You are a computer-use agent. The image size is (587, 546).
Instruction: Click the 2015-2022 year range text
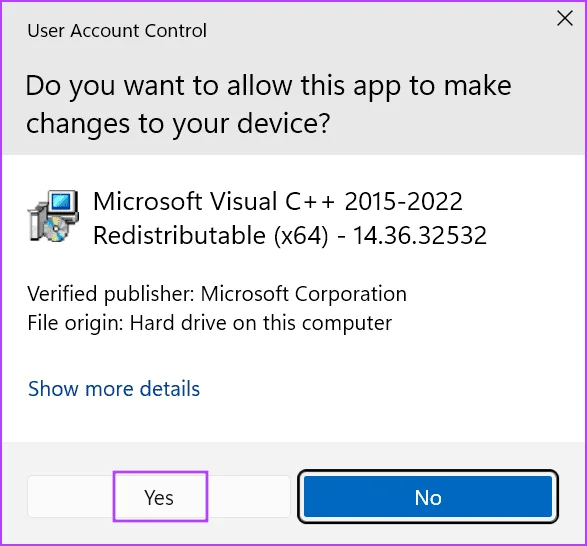(x=403, y=201)
